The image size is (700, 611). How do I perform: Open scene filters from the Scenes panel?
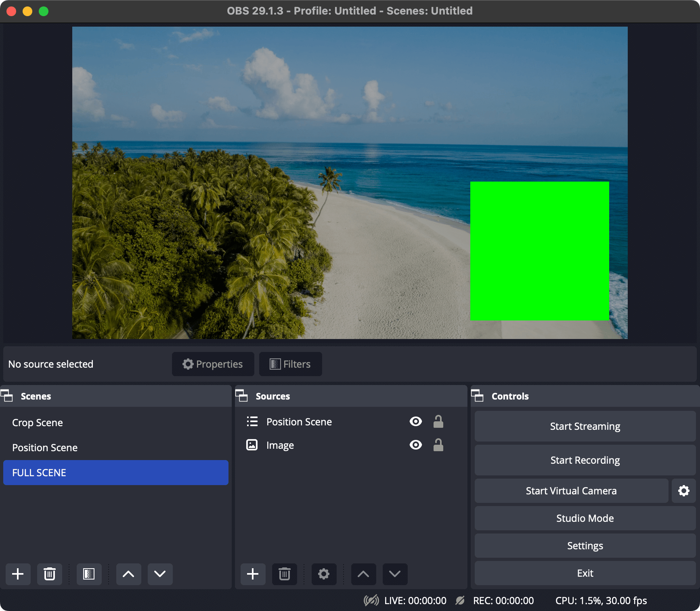[x=89, y=574]
